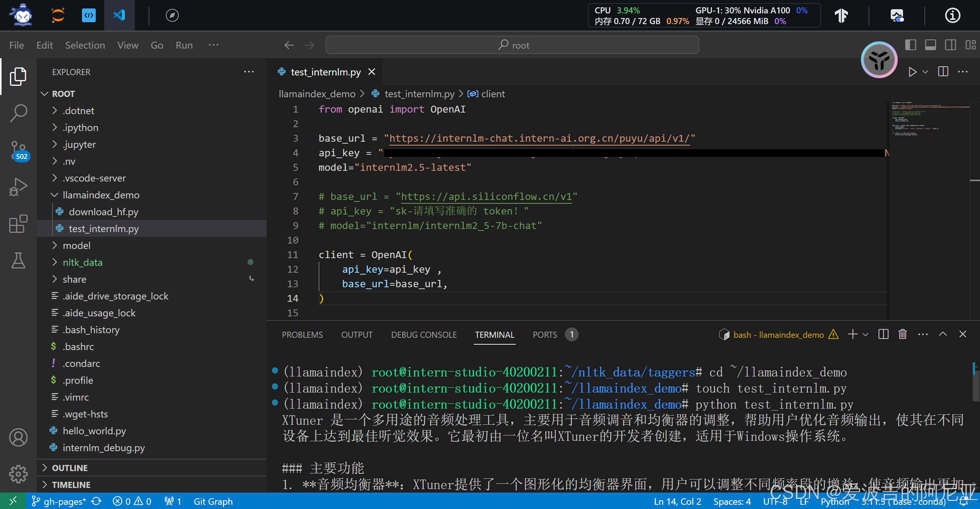
Task: Open the Testing flask view
Action: [18, 260]
